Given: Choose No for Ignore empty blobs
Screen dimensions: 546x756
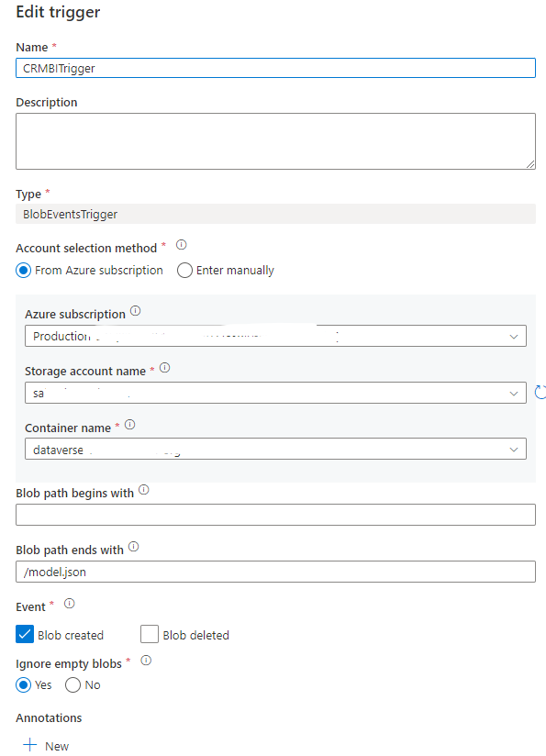Looking at the screenshot, I should coord(72,685).
